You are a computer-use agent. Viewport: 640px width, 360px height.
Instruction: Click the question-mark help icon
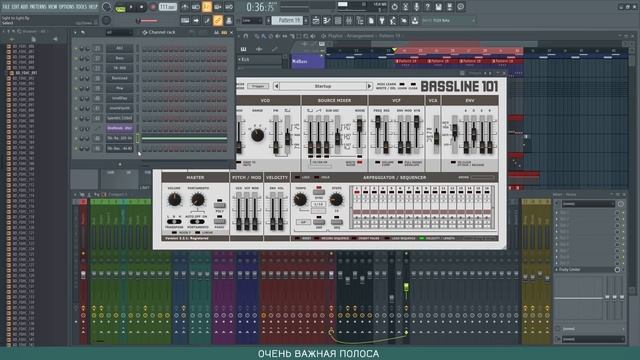tap(427, 7)
